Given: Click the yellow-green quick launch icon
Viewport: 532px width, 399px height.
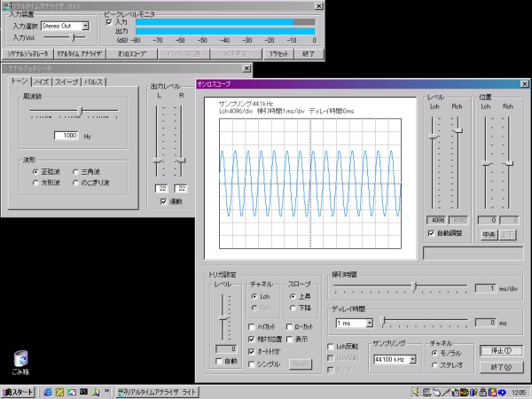Looking at the screenshot, I should click(x=59, y=392).
